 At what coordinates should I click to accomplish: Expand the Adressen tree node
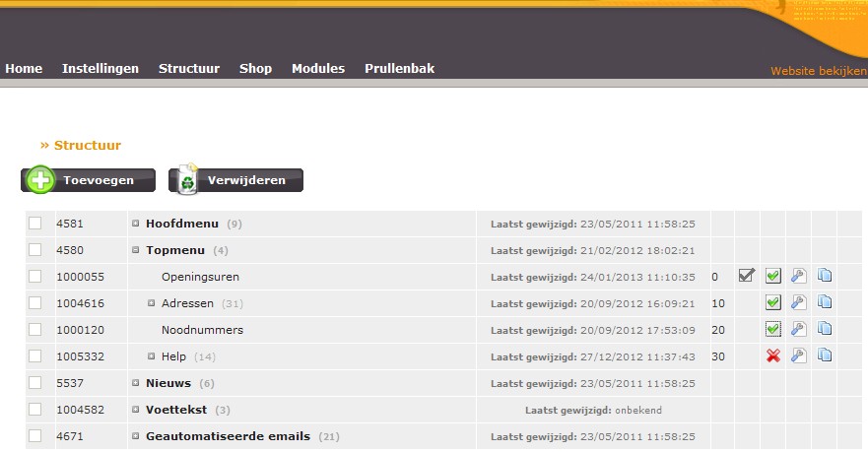[x=151, y=303]
